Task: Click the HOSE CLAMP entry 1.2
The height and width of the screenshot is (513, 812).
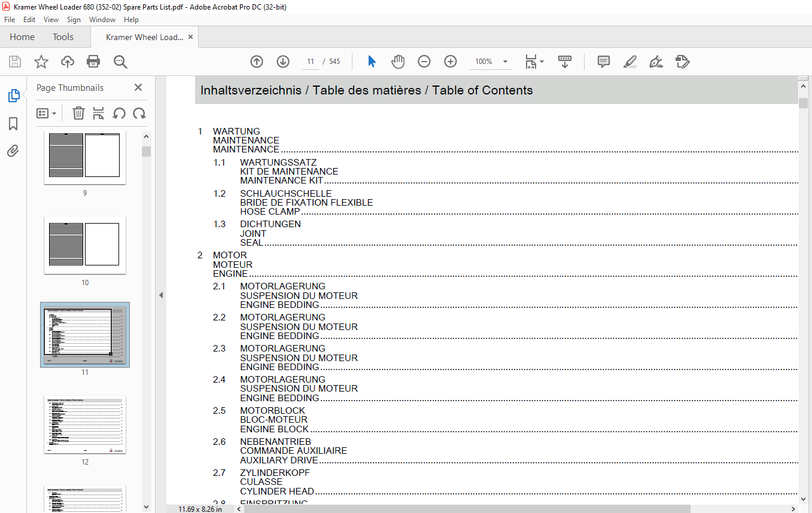Action: pos(270,211)
